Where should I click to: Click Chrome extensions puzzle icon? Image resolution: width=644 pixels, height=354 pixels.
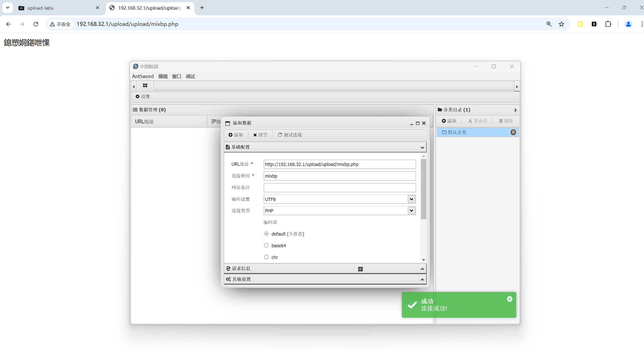[x=608, y=24]
